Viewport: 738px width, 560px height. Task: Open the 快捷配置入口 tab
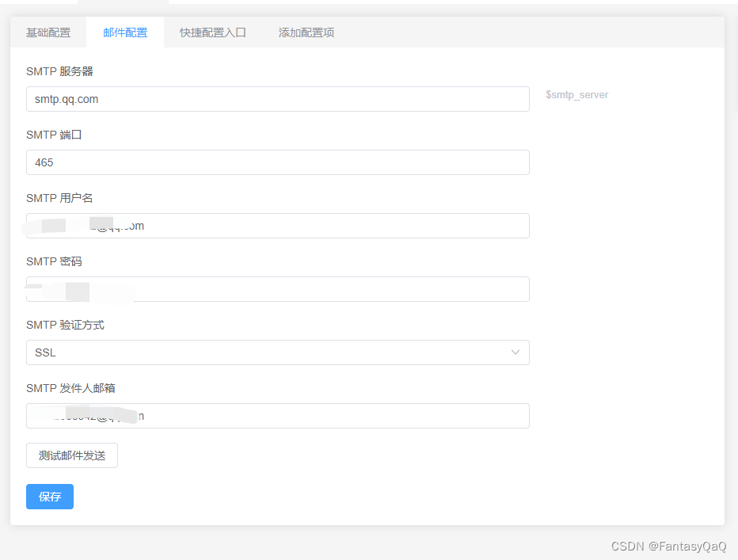tap(212, 32)
